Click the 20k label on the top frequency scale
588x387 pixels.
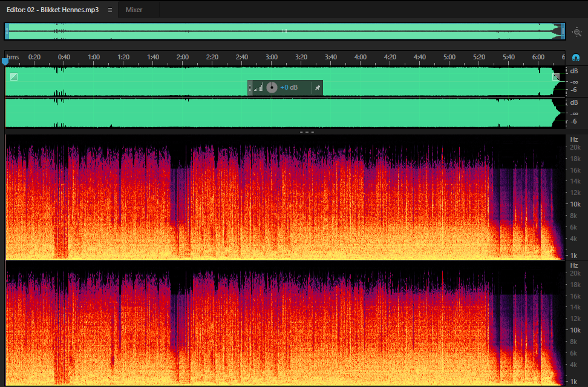tap(575, 148)
